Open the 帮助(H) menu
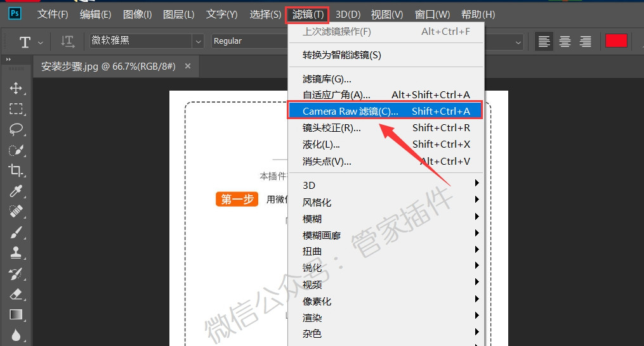 (x=478, y=15)
